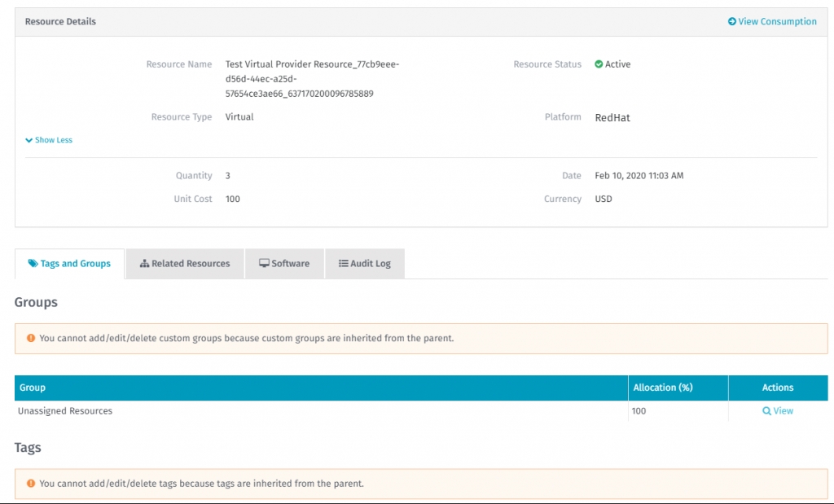This screenshot has height=504, width=834.
Task: Click the Group column header
Action: tap(33, 388)
